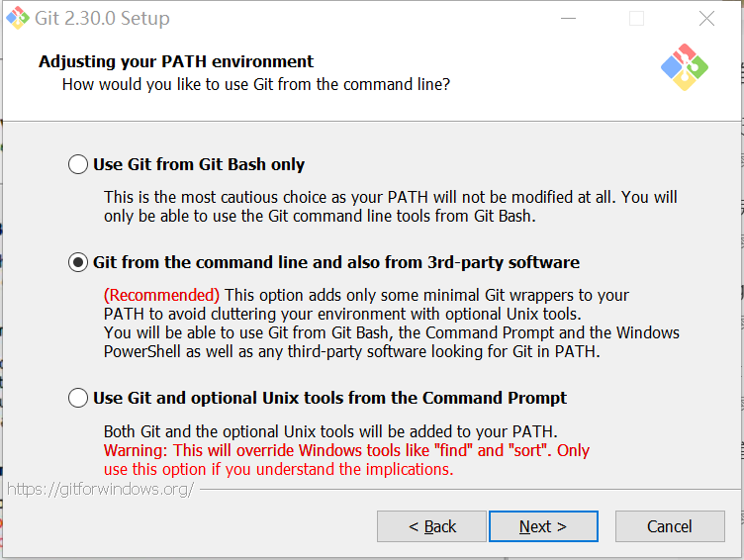Image resolution: width=744 pixels, height=560 pixels.
Task: Click the Git logo in the header
Action: 684,67
